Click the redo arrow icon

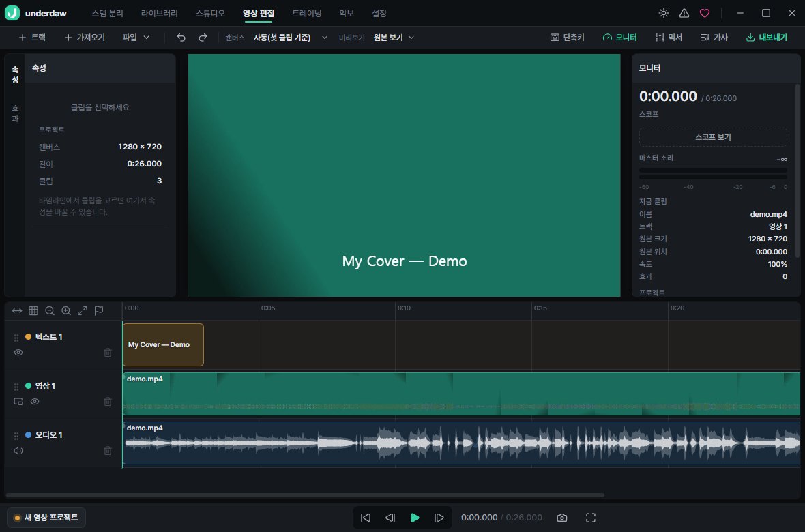pos(203,38)
